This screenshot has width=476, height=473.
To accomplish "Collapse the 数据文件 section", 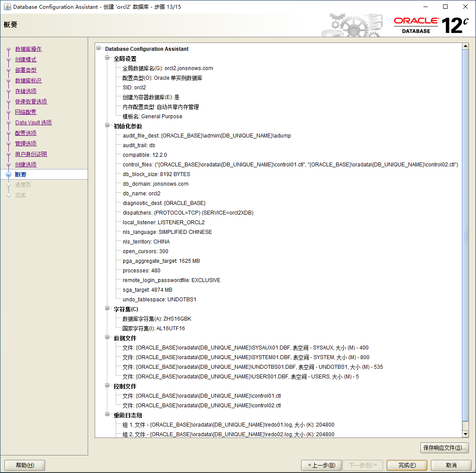I will click(x=107, y=338).
